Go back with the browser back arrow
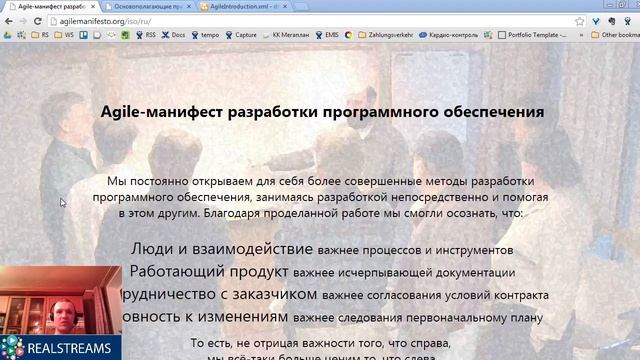The height and width of the screenshot is (360, 640). (x=9, y=21)
